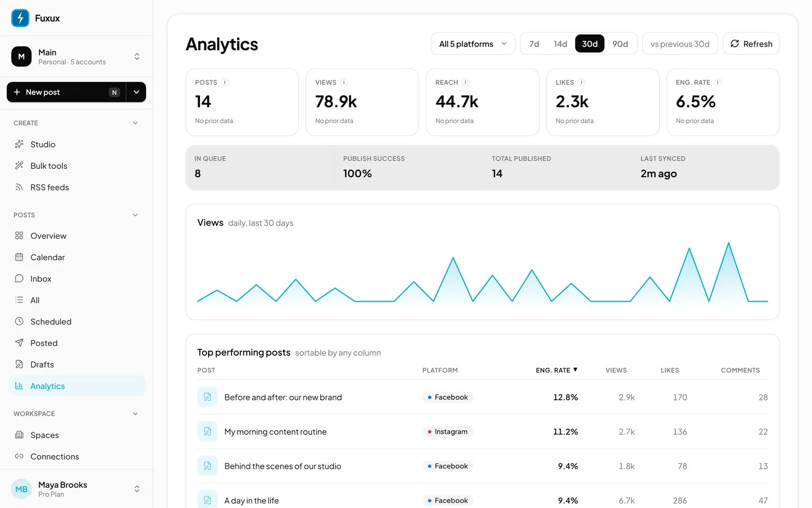Select the 90d time range

point(620,44)
